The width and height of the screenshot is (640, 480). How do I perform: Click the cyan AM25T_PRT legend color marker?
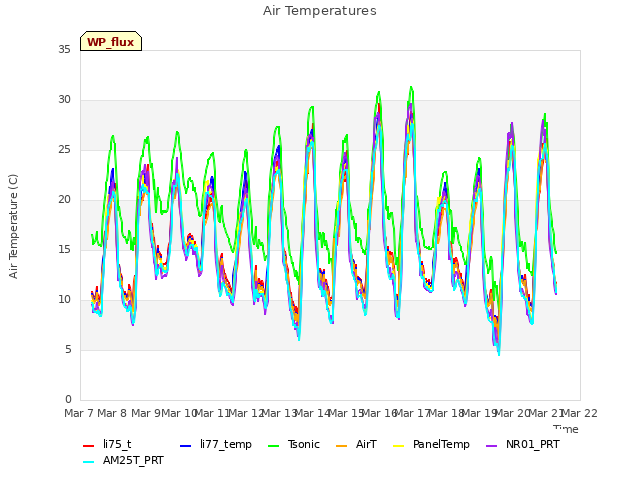pos(89,462)
